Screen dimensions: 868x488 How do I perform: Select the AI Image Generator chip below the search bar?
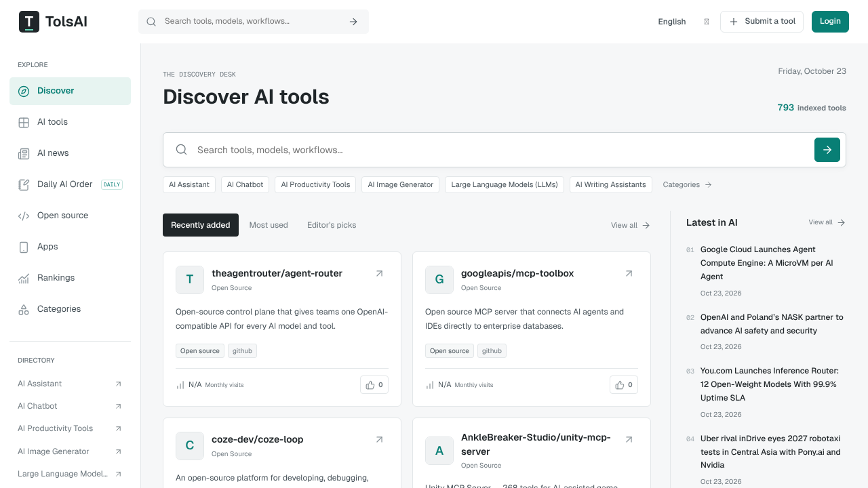[401, 184]
